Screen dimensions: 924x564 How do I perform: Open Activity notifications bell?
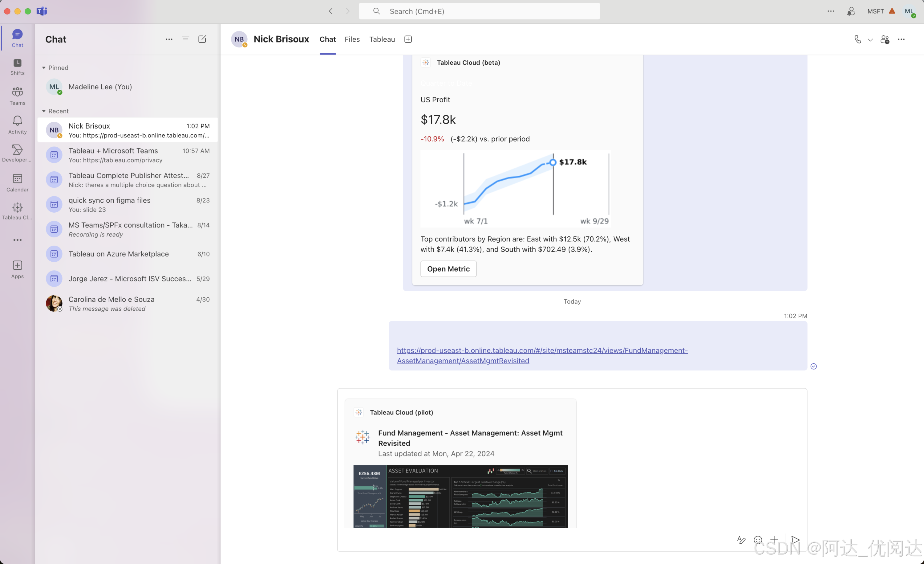17,125
